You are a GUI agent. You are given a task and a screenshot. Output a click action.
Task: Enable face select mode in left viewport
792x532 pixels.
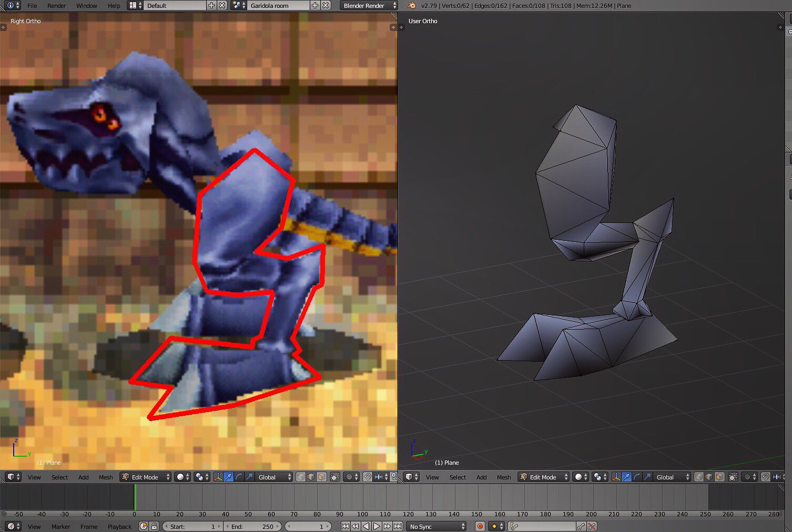pos(321,477)
